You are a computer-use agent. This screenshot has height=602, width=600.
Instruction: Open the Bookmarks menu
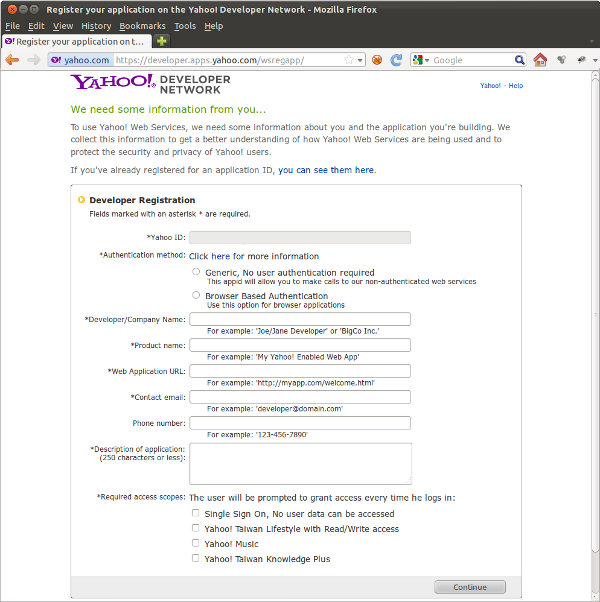pyautogui.click(x=142, y=26)
